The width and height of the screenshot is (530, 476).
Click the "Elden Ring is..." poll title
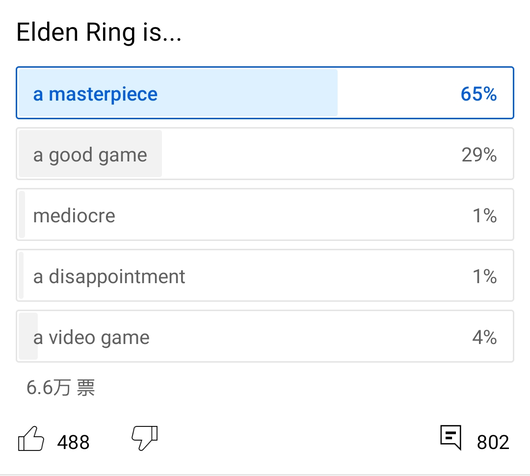point(99,33)
